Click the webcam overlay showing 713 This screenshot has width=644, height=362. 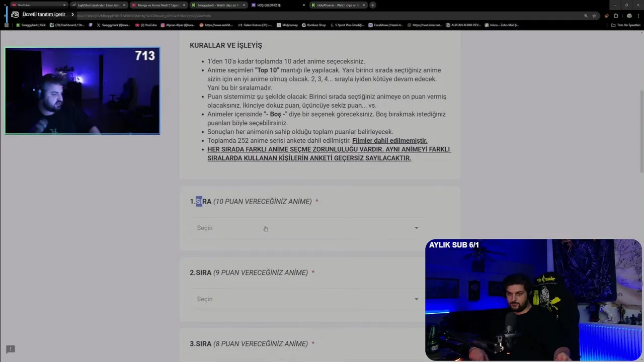(83, 91)
